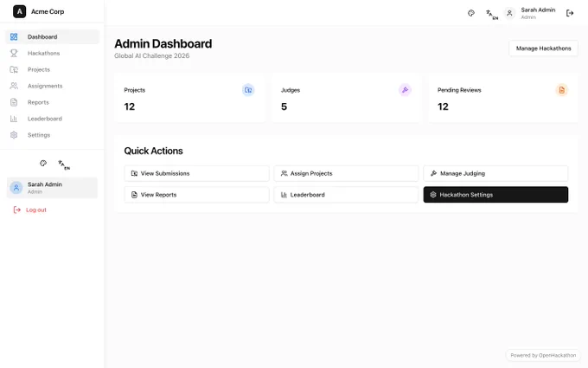Click the View Submissions quick action
The image size is (588, 368).
click(x=196, y=173)
